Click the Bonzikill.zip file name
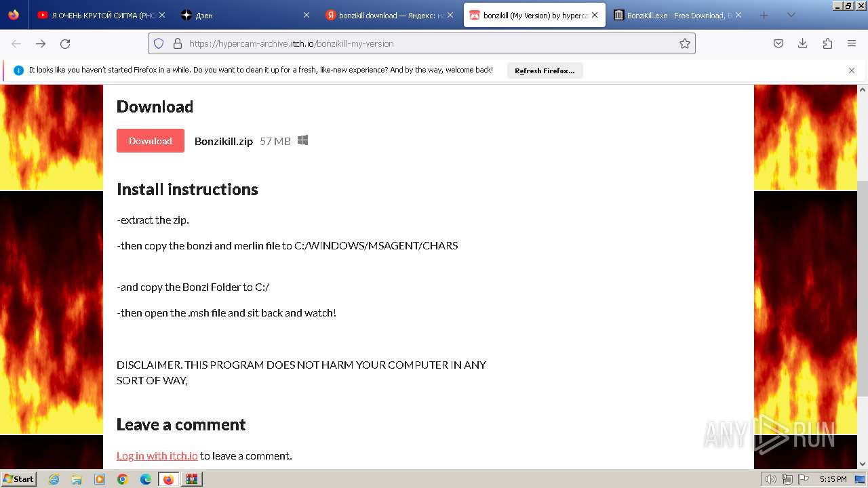 pos(224,141)
